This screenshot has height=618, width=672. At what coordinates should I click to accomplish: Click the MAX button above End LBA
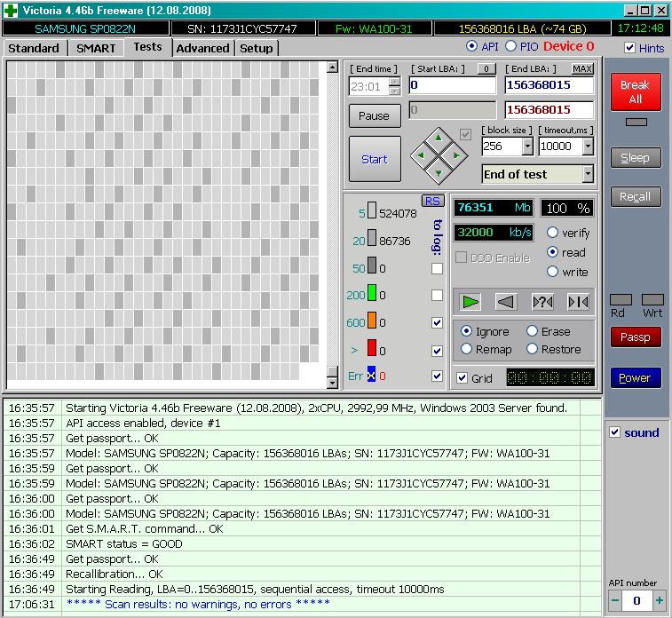(x=582, y=68)
